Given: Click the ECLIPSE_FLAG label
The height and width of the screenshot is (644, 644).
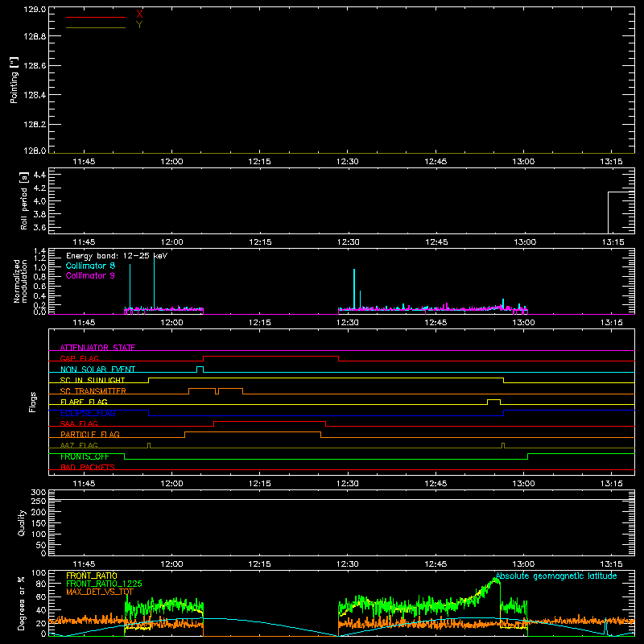Looking at the screenshot, I should click(x=88, y=413).
